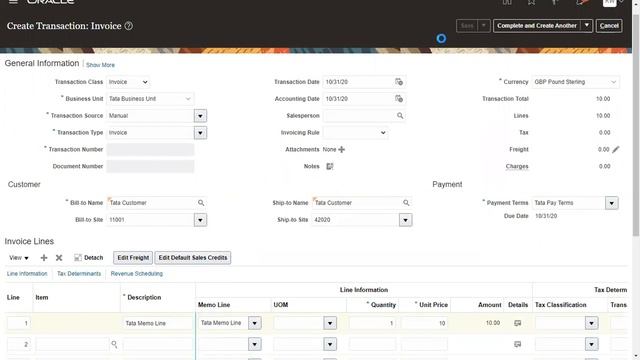The height and width of the screenshot is (360, 640).
Task: Open the Notes icon
Action: coord(330,166)
